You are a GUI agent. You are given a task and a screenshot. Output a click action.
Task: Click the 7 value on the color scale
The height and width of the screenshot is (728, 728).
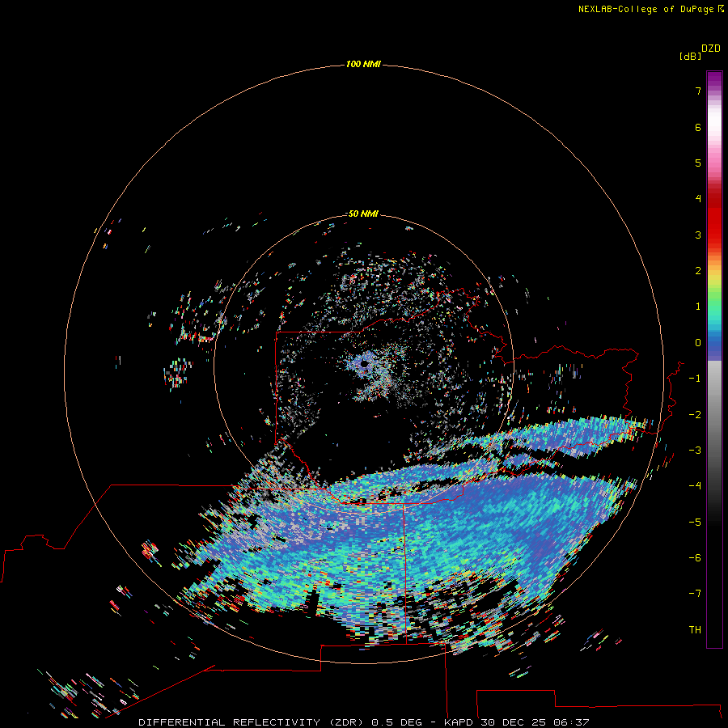pyautogui.click(x=698, y=91)
